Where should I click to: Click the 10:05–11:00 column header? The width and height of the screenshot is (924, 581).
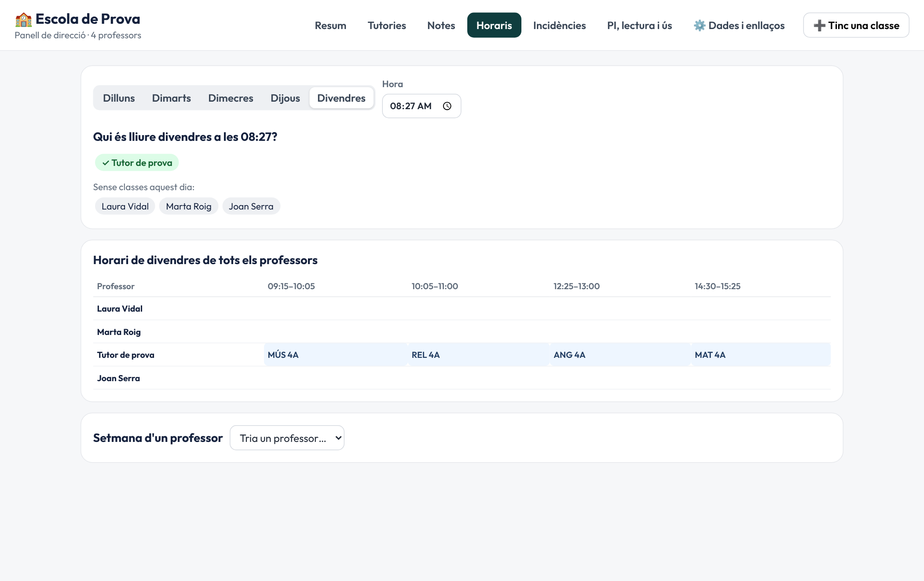(x=435, y=286)
